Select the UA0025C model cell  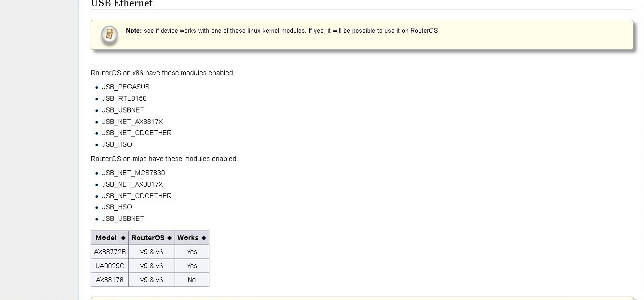110,266
